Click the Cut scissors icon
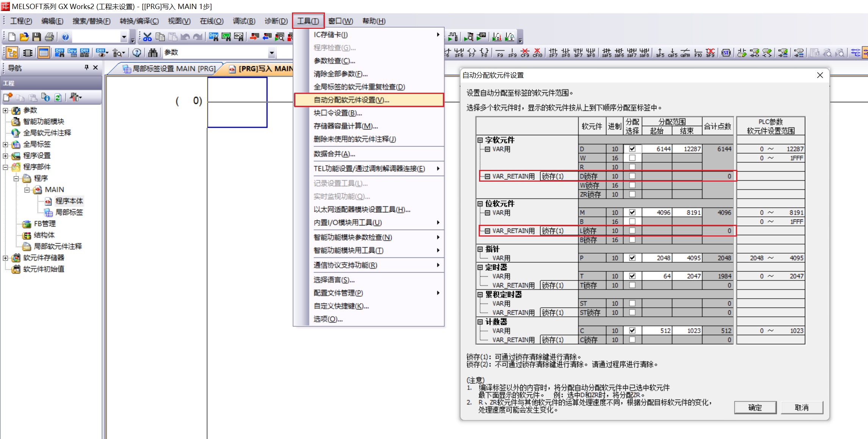 (x=147, y=37)
